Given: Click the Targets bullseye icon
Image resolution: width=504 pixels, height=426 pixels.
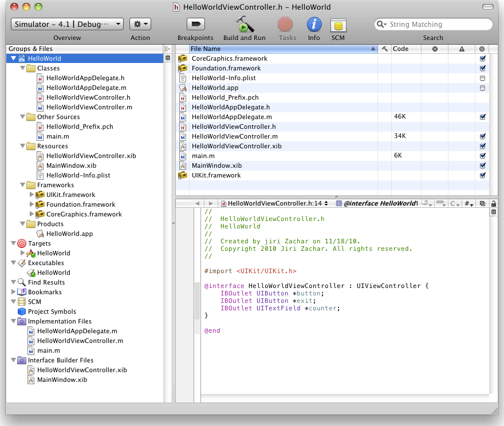Looking at the screenshot, I should click(22, 243).
